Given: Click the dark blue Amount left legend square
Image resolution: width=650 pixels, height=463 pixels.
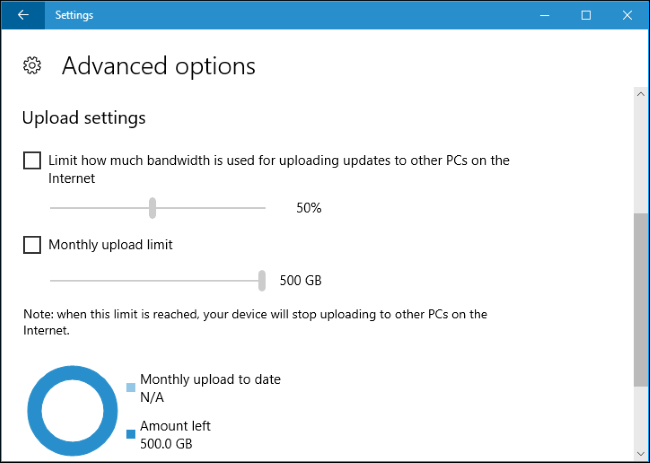Looking at the screenshot, I should click(131, 433).
